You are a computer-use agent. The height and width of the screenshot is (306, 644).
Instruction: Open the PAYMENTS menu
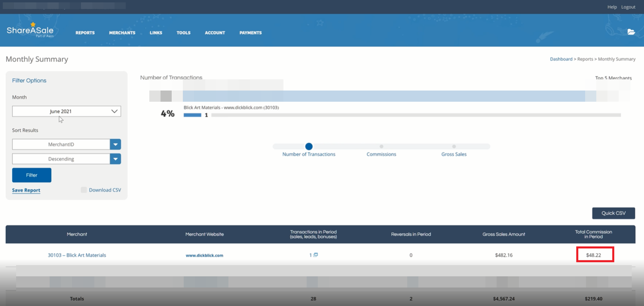[x=251, y=33]
